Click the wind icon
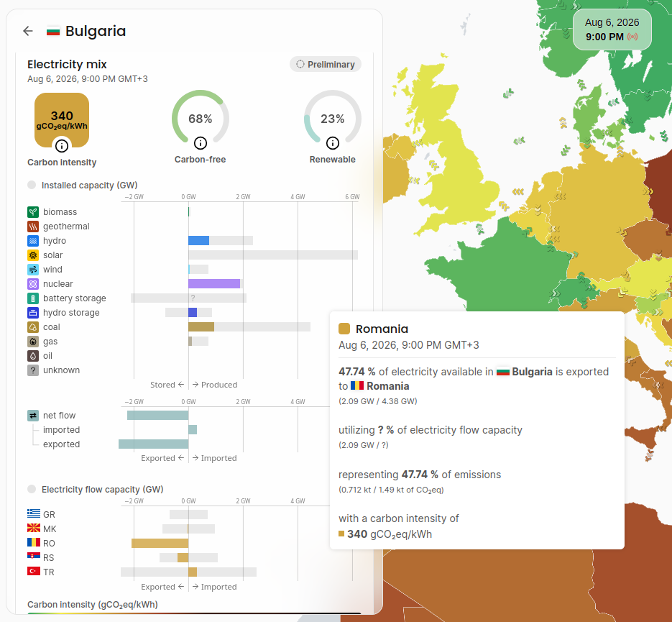672x622 pixels. click(33, 269)
